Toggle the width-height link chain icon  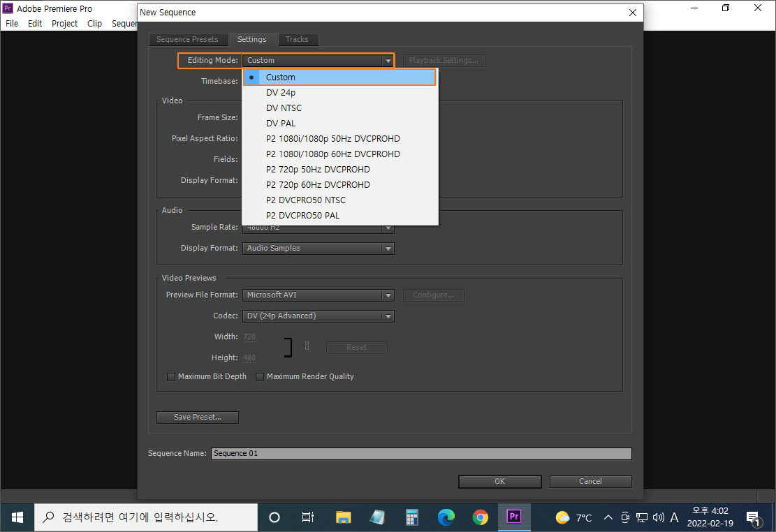pos(307,346)
